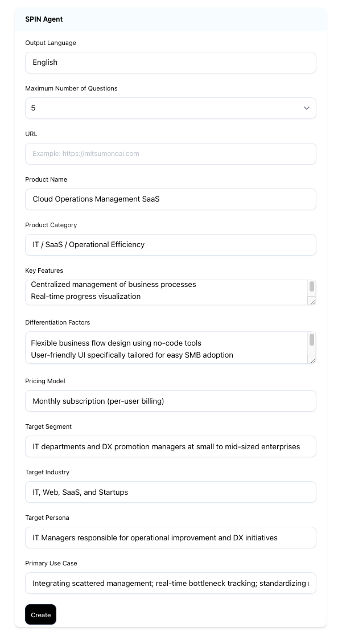Click the dropdown chevron arrow icon

tap(307, 108)
